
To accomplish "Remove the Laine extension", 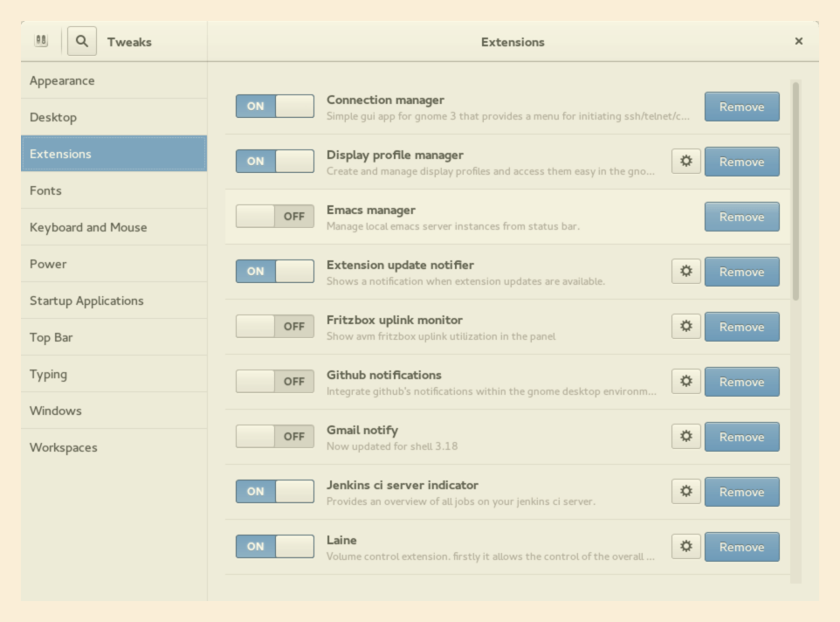I will coord(741,547).
